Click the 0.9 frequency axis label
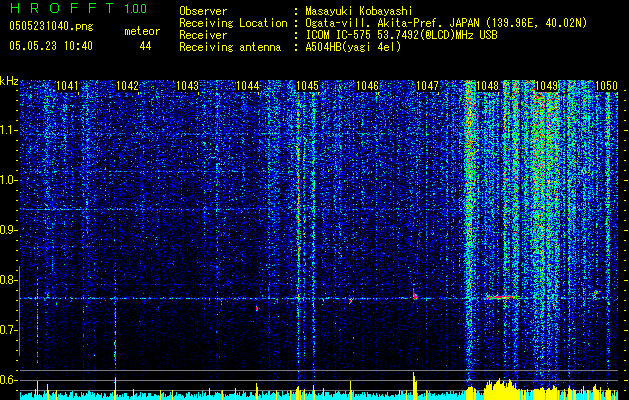629x400 pixels. (9, 230)
